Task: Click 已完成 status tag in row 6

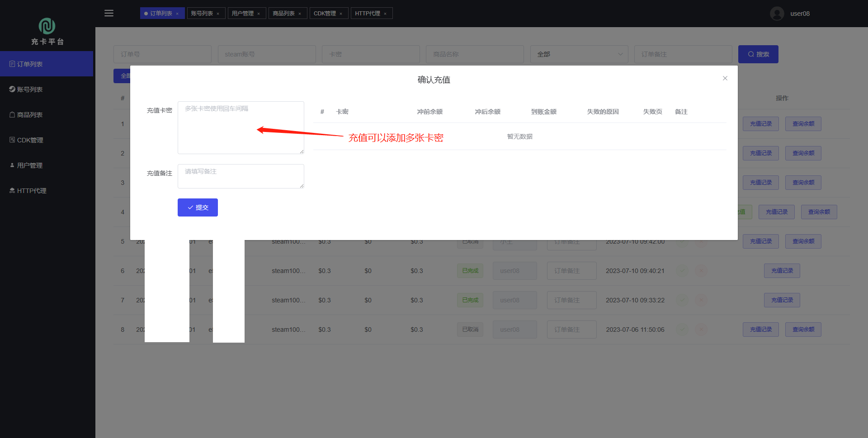Action: pos(470,271)
